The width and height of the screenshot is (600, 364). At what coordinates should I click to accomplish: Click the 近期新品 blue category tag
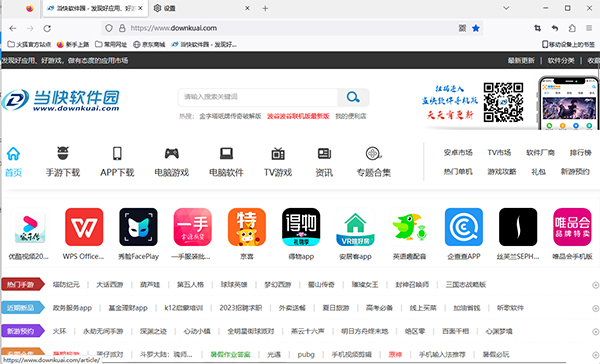pos(23,308)
